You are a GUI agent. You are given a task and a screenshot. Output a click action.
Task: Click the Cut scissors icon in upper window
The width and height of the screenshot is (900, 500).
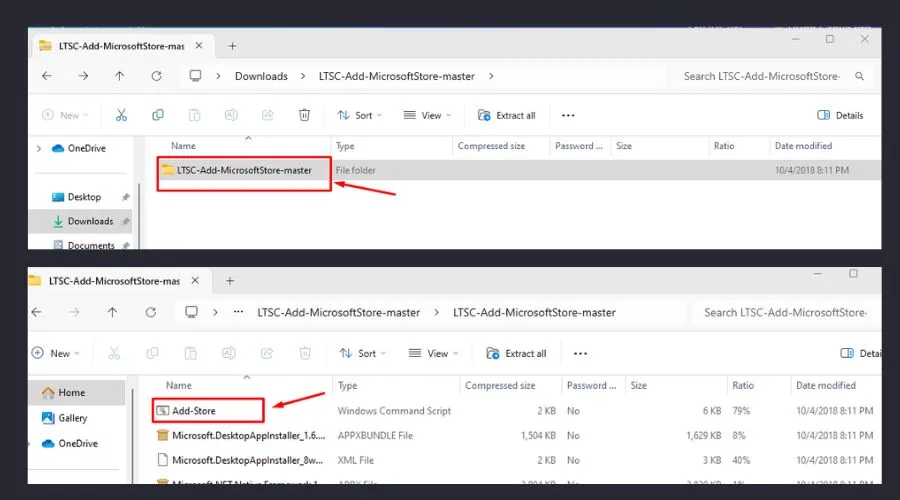121,115
